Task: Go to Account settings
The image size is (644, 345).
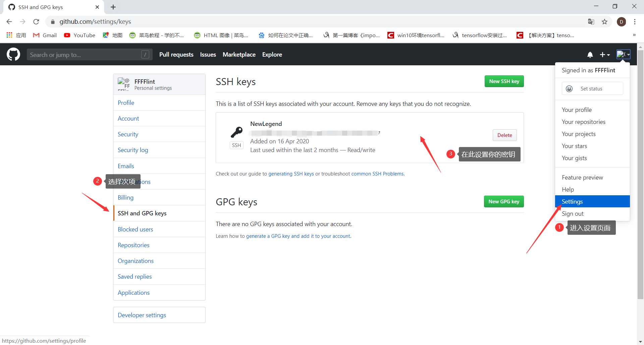Action: (x=159, y=119)
